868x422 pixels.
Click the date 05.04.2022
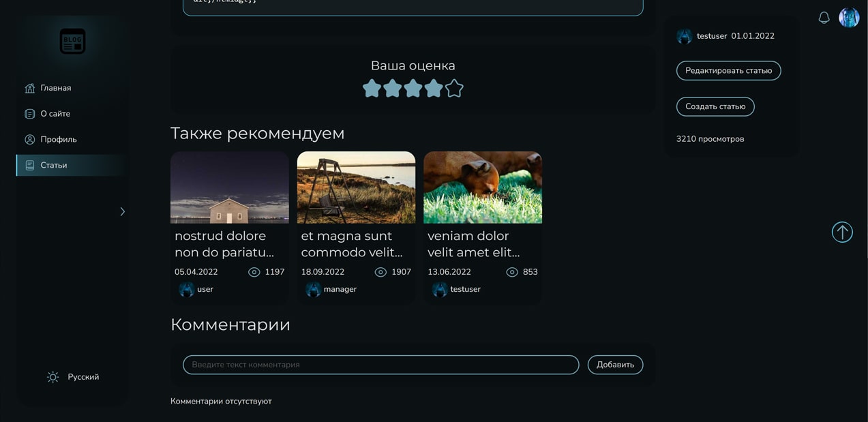[196, 272]
